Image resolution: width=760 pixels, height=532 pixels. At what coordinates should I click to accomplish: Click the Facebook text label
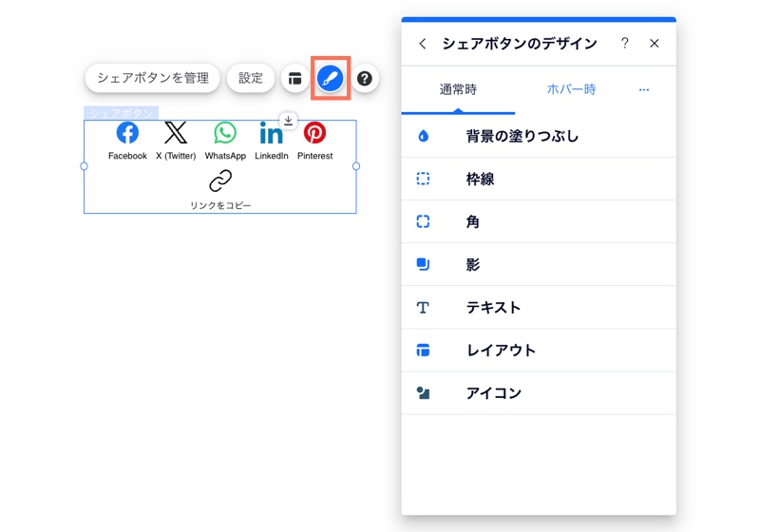tap(127, 156)
